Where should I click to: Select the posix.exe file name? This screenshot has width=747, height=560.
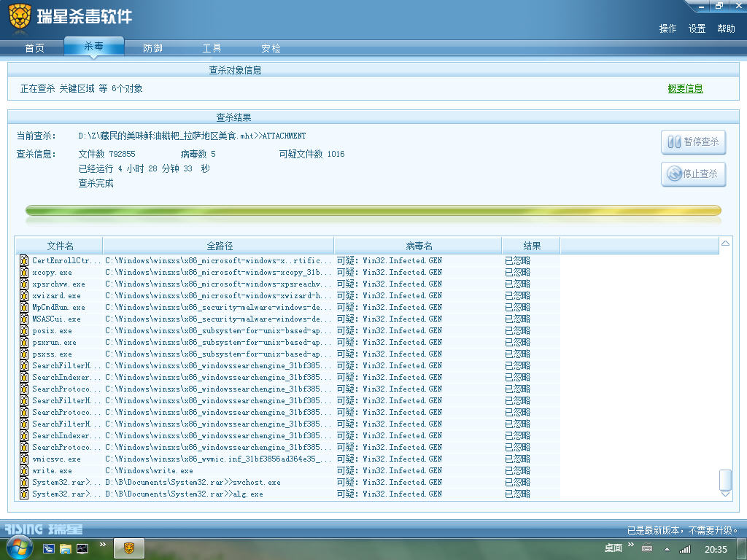(52, 330)
